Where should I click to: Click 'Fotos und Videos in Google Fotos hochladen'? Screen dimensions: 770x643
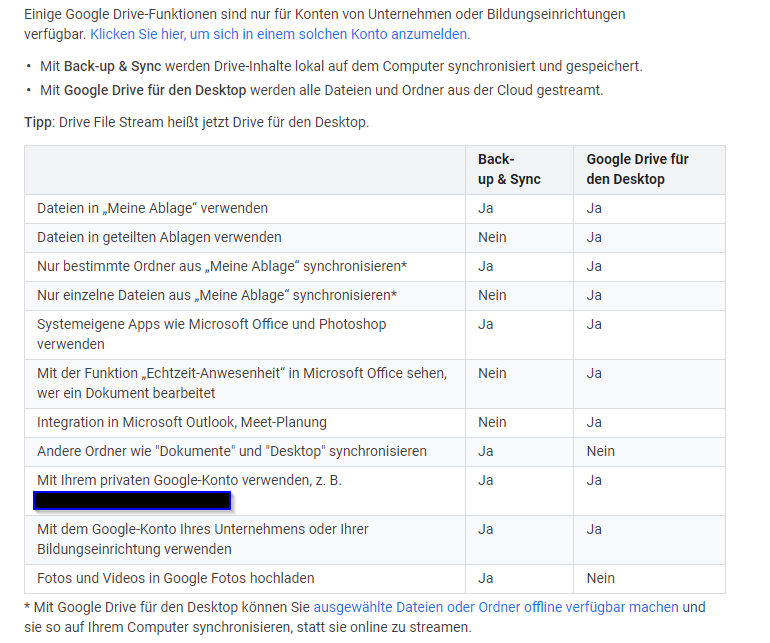(x=175, y=578)
